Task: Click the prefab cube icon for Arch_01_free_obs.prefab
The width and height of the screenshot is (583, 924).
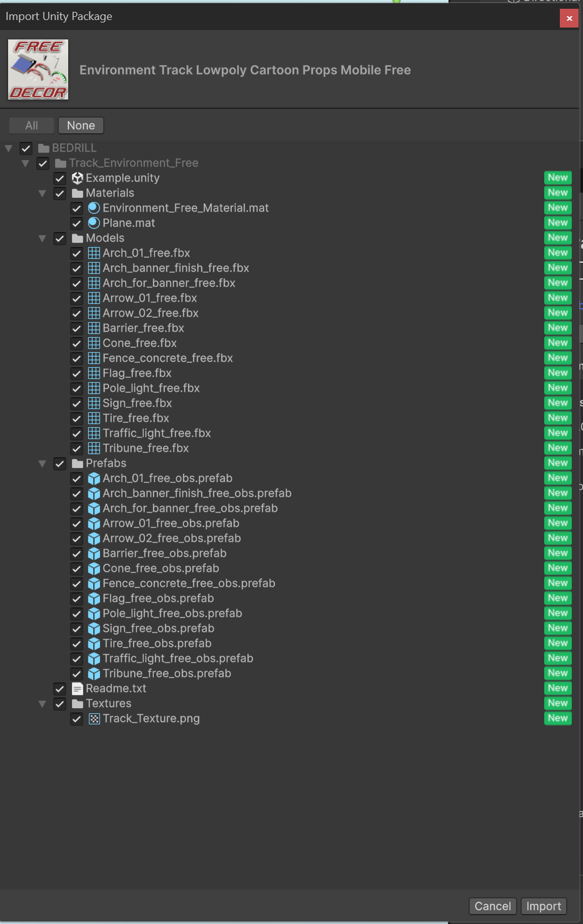Action: click(x=94, y=479)
